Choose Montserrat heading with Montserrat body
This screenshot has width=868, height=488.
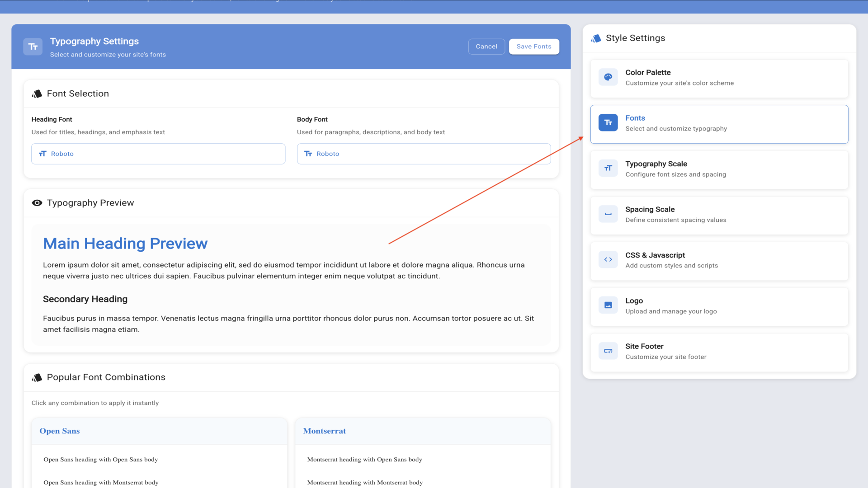pos(365,483)
